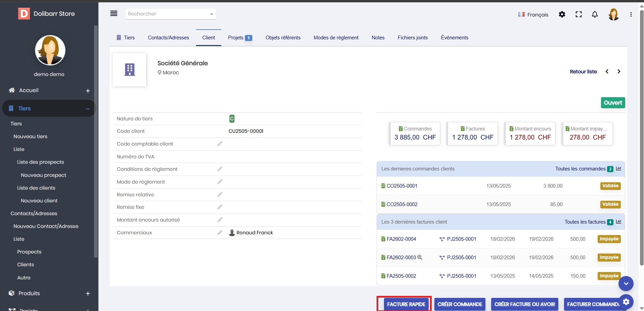Open the Événements tab
The height and width of the screenshot is (311, 644).
(x=455, y=38)
